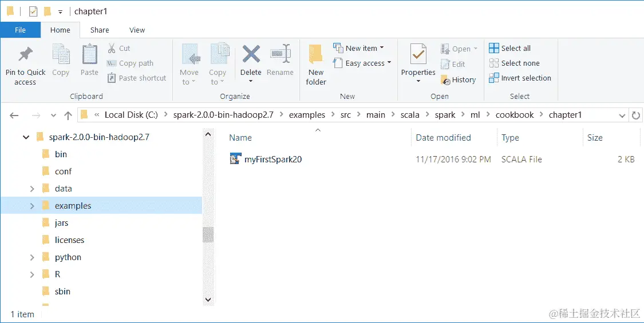Open Customize Quick Access Toolbar dropdown
644x323 pixels.
(x=60, y=12)
